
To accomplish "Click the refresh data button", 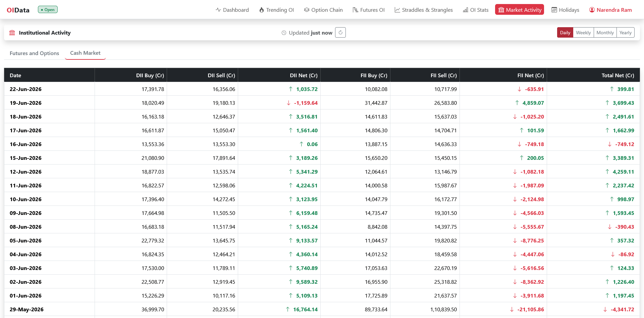I will (x=340, y=33).
